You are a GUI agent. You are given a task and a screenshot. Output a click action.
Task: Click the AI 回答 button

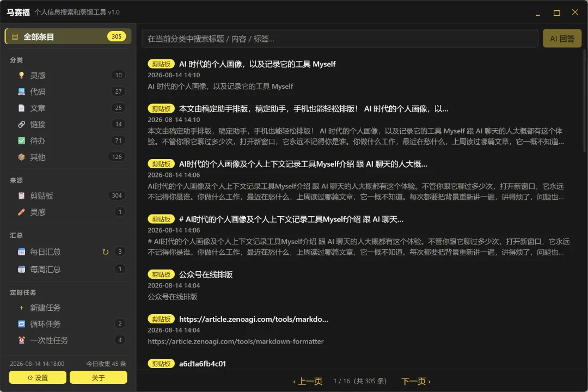point(562,39)
